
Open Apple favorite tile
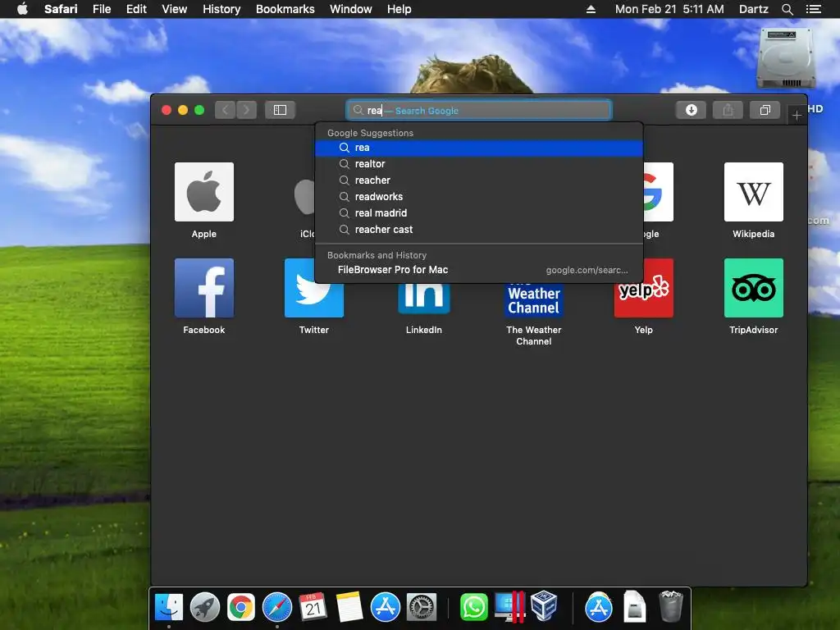pyautogui.click(x=204, y=192)
